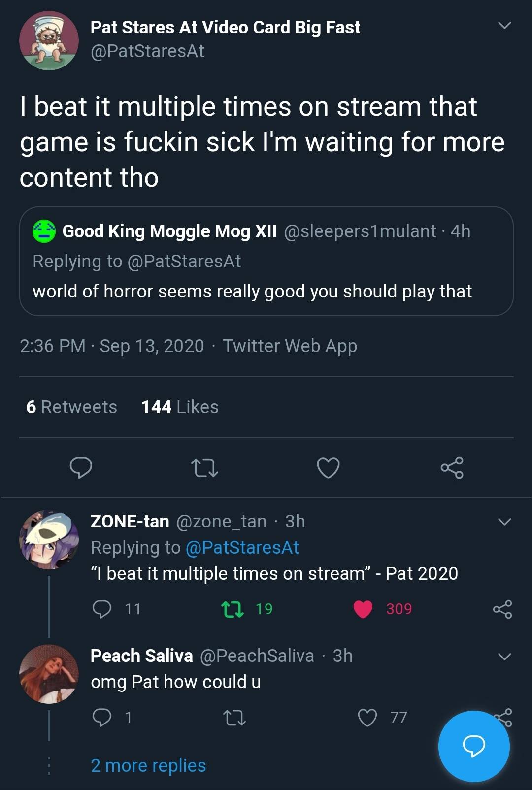Like Peach Saliva's reply
The width and height of the screenshot is (532, 790).
(367, 718)
